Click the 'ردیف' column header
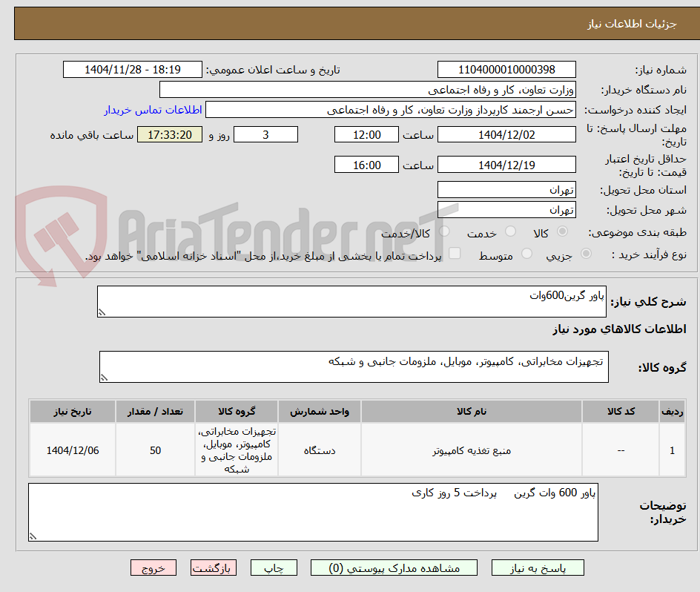The width and height of the screenshot is (700, 592). 673,412
